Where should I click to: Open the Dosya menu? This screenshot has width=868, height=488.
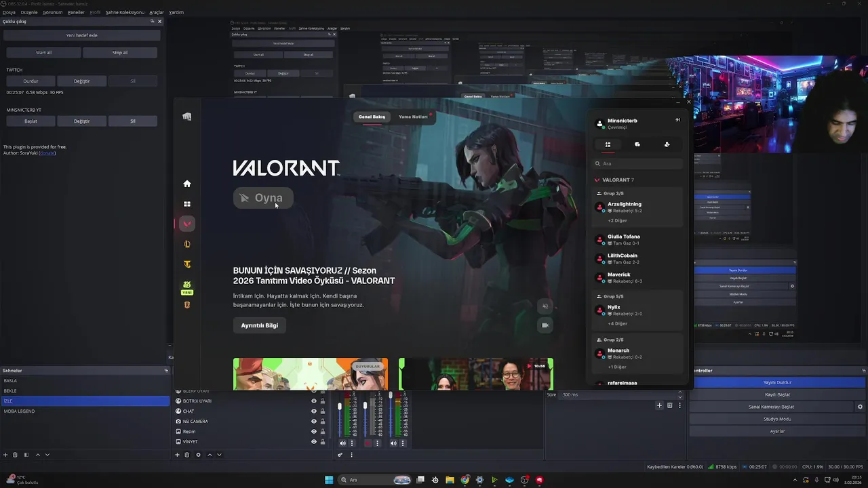pyautogui.click(x=9, y=12)
